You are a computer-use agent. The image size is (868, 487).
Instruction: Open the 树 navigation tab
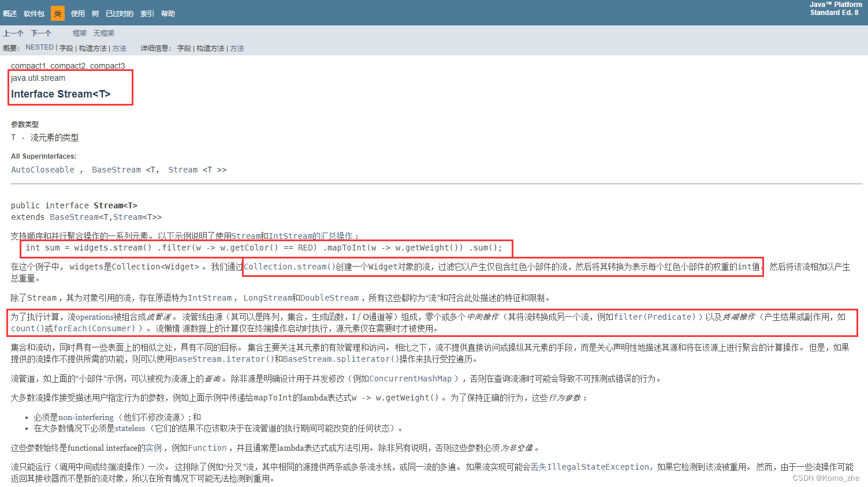tap(95, 13)
